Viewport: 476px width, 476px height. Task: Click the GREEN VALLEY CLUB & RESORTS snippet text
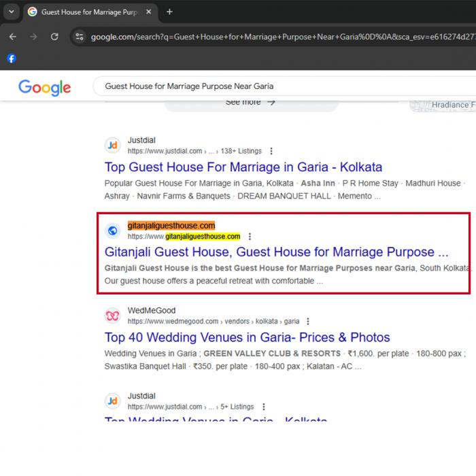tap(272, 354)
